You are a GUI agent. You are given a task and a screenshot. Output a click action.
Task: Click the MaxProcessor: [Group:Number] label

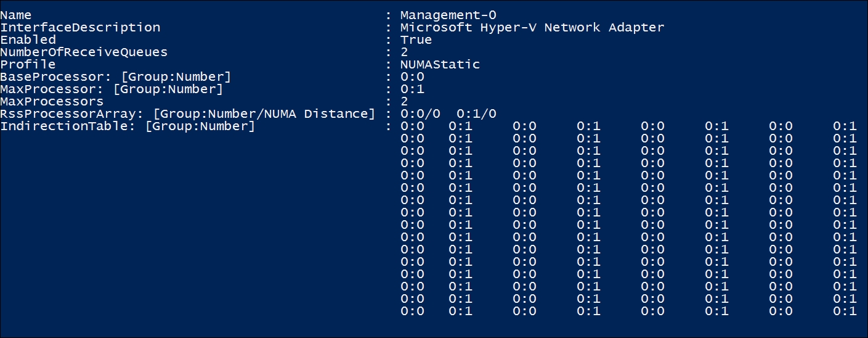coord(112,89)
